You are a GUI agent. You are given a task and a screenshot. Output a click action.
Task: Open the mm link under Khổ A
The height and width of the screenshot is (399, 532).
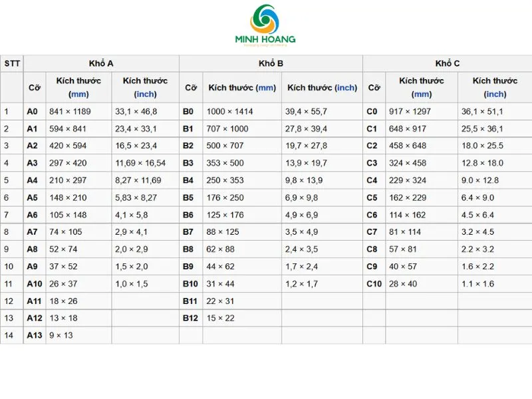coord(79,94)
